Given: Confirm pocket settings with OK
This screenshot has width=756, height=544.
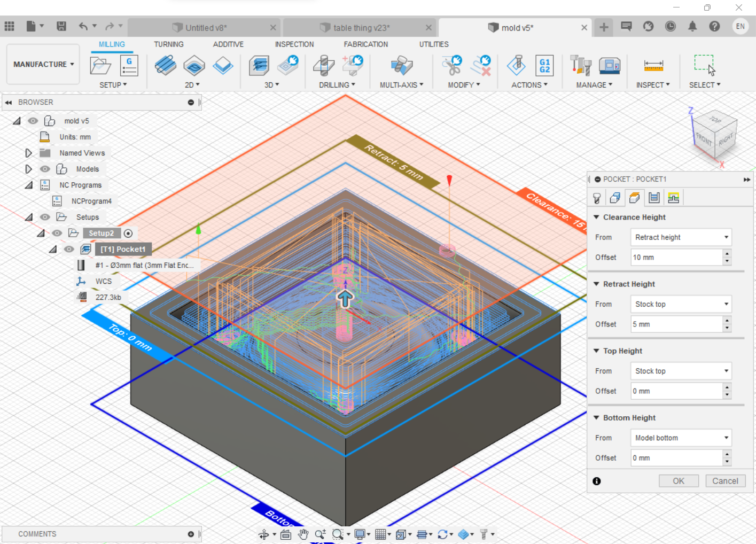Looking at the screenshot, I should [x=679, y=481].
